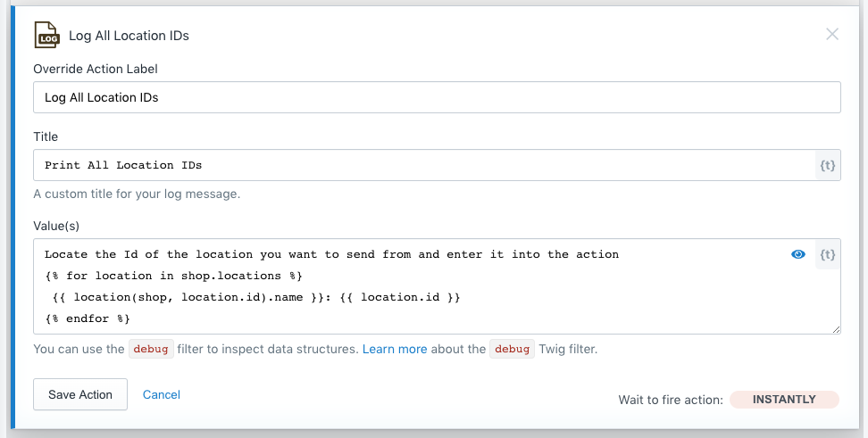The image size is (868, 438).
Task: Click the panel heading Log All Location IDs
Action: click(129, 36)
